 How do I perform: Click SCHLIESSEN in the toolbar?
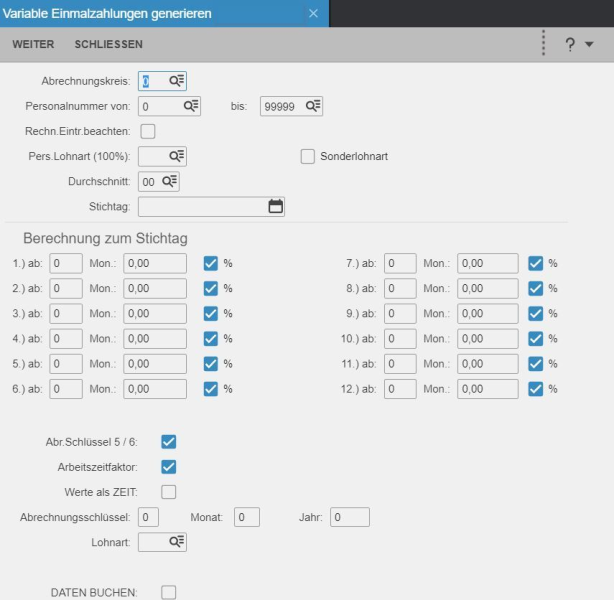tap(108, 44)
